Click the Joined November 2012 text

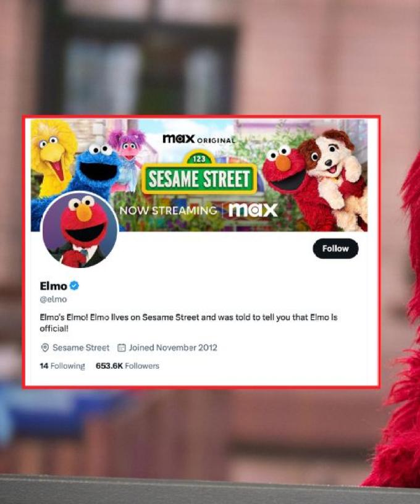(173, 348)
